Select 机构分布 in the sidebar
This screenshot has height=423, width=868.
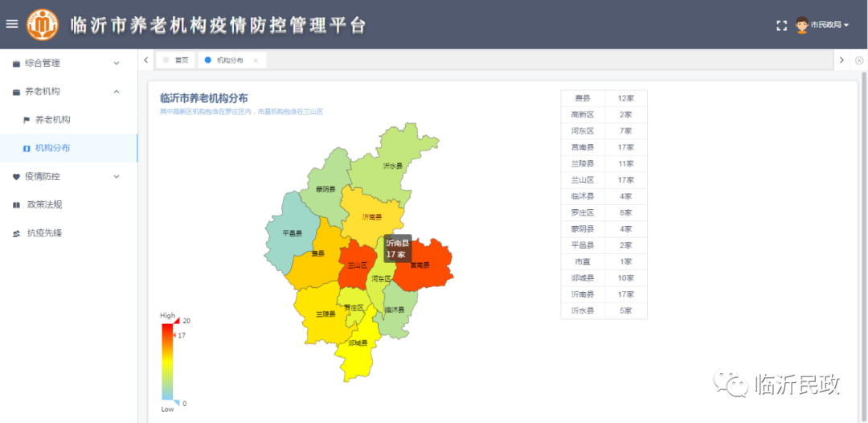coord(52,148)
